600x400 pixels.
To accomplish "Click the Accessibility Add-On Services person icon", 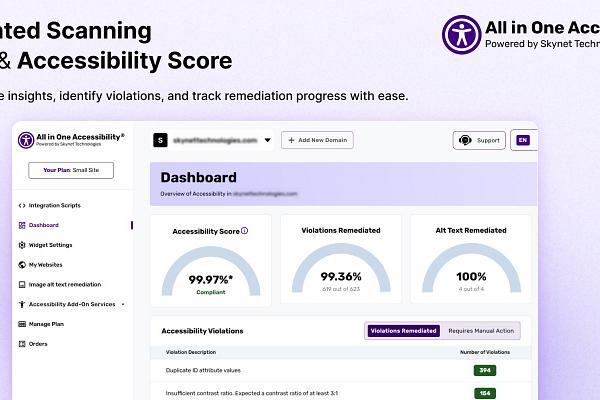I will click(x=22, y=304).
